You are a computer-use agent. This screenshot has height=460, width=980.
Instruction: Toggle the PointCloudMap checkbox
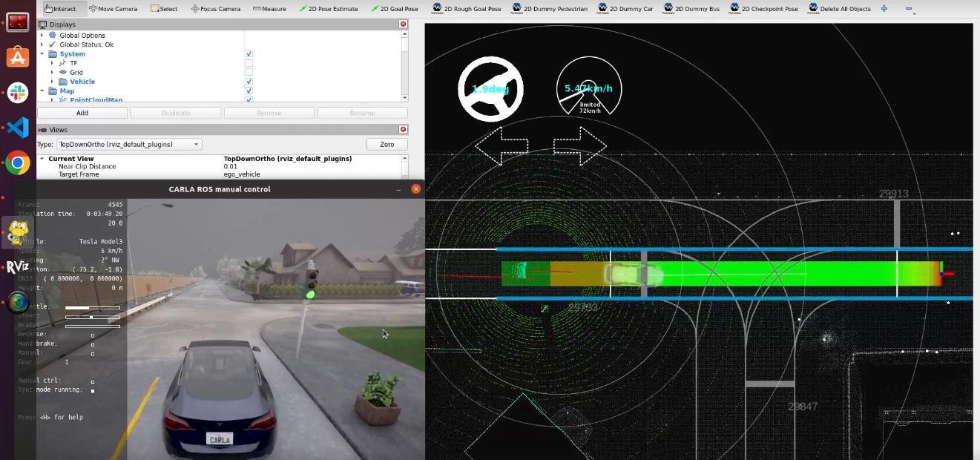pos(249,99)
